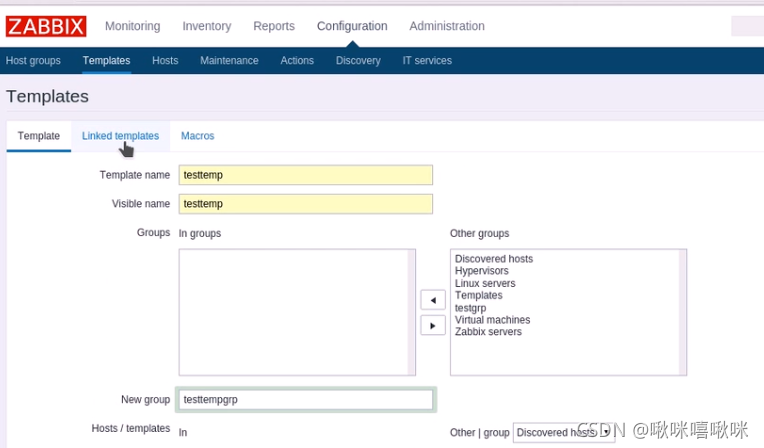Open the Other group dropdown
This screenshot has height=448, width=764.
pos(564,432)
